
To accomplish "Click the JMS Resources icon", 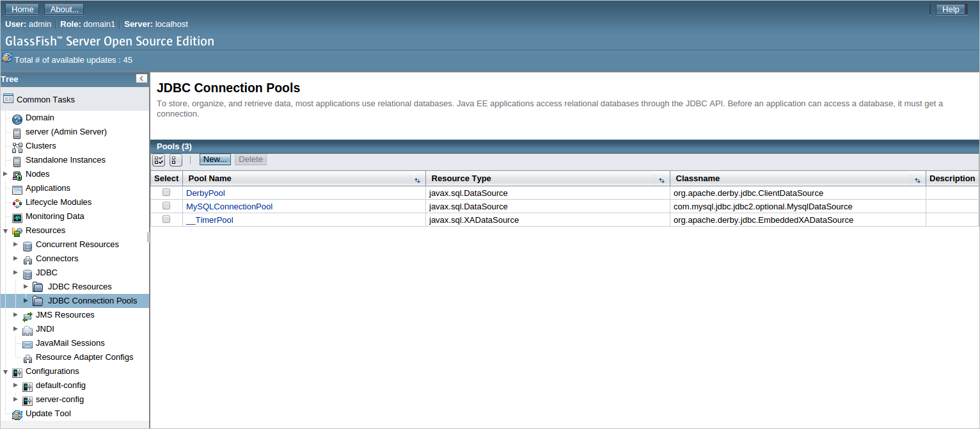I will 28,316.
